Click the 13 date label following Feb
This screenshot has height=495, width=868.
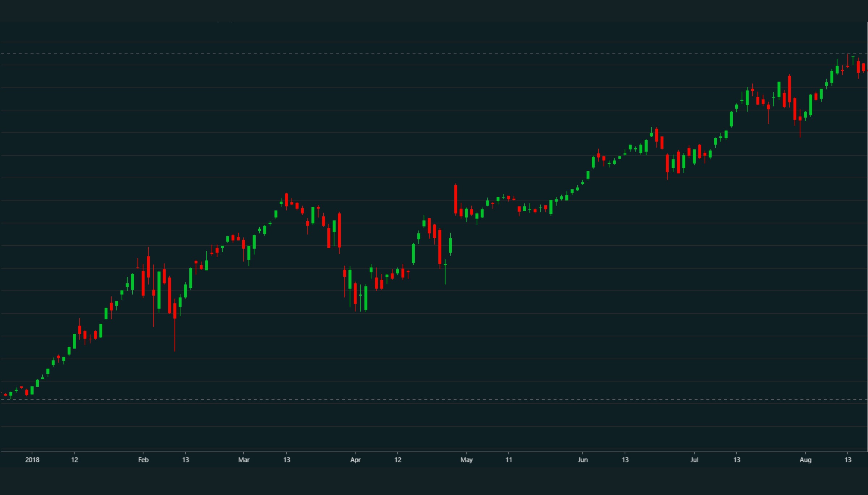coord(186,460)
